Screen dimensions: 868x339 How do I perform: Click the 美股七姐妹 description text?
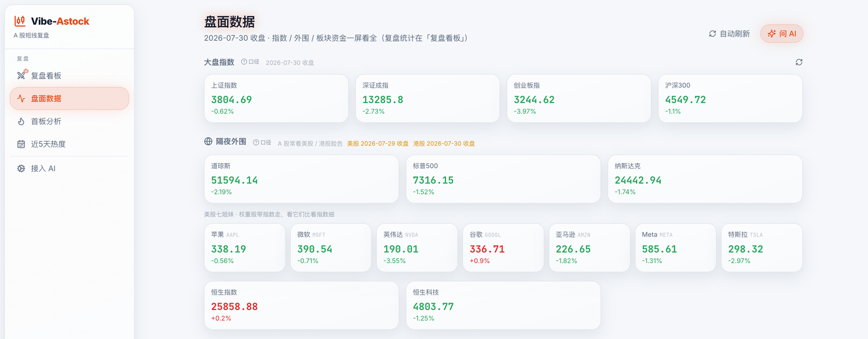[x=269, y=214]
